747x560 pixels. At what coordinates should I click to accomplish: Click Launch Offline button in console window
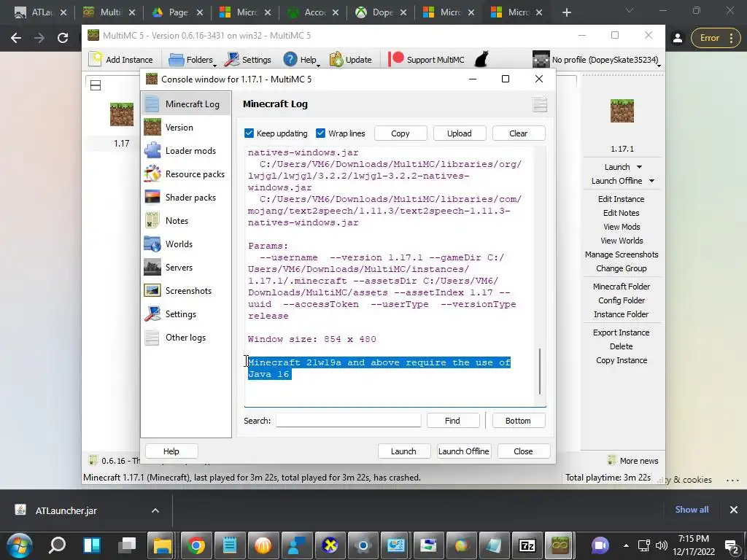[463, 451]
